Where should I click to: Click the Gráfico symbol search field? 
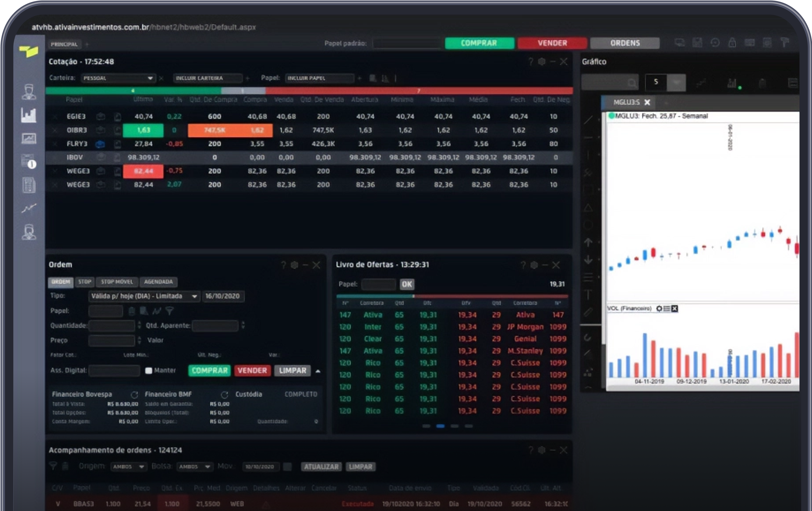click(x=610, y=82)
